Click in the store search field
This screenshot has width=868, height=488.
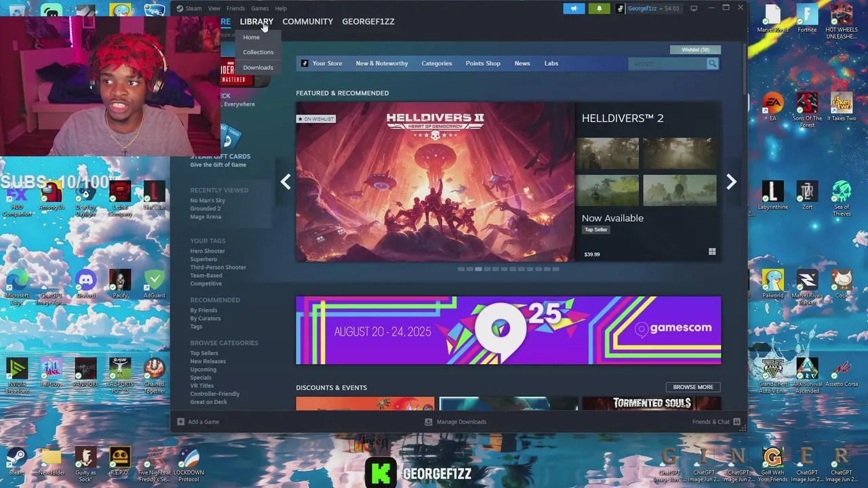667,64
